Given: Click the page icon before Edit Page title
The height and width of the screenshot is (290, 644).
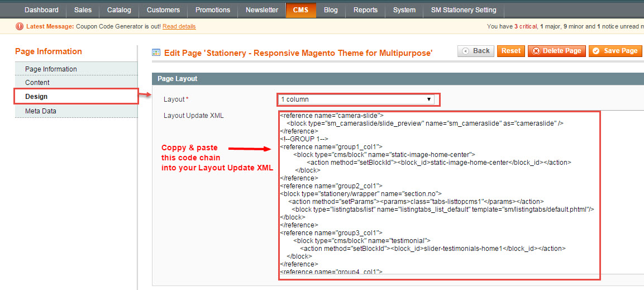Looking at the screenshot, I should [156, 52].
